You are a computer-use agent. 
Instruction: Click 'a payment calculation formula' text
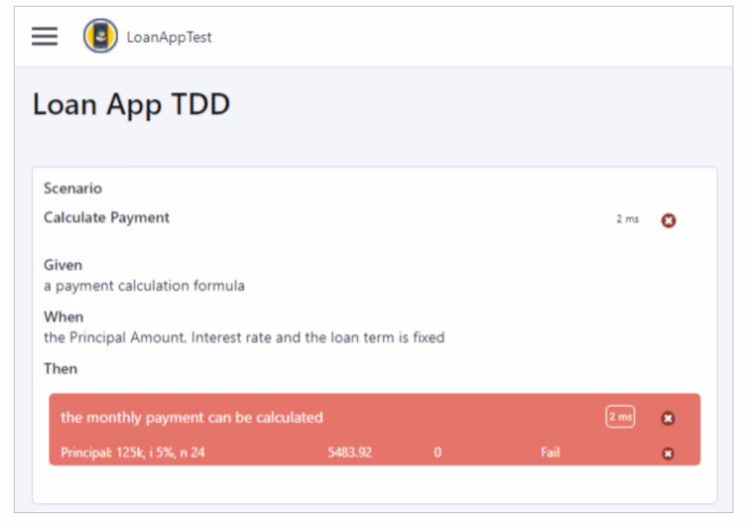tap(144, 286)
